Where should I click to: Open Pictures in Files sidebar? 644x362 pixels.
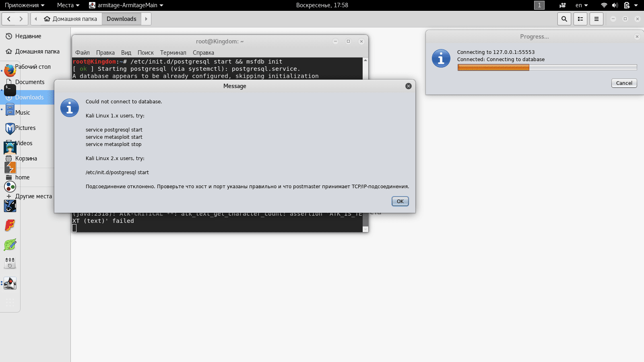click(25, 128)
